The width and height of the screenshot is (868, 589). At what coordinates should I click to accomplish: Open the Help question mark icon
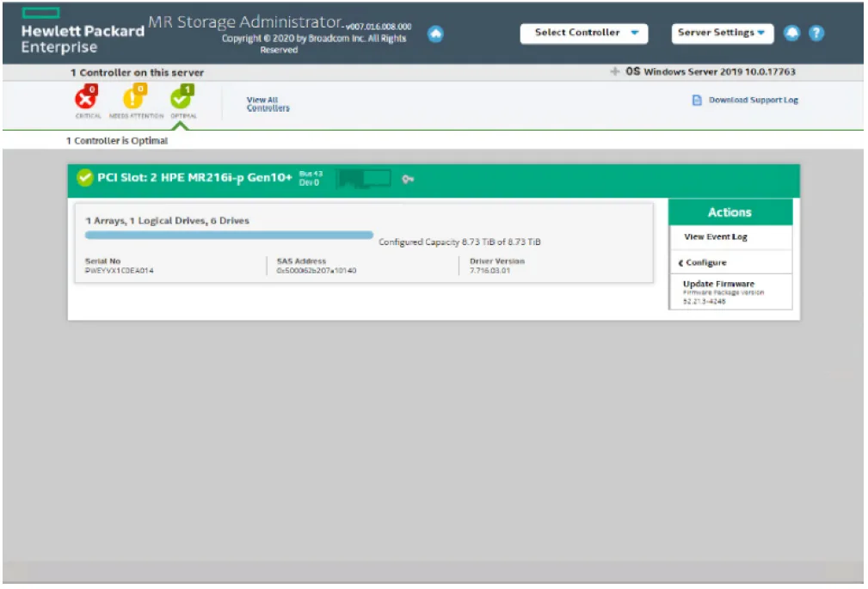coord(816,34)
